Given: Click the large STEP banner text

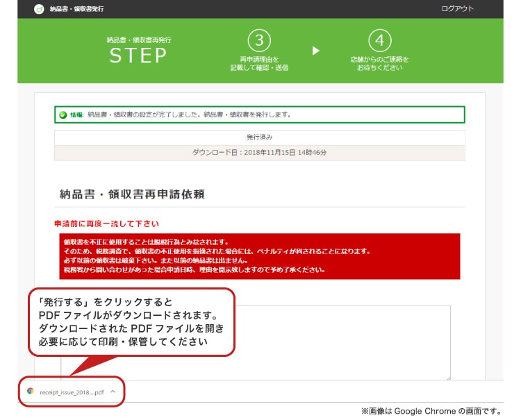Looking at the screenshot, I should (138, 56).
